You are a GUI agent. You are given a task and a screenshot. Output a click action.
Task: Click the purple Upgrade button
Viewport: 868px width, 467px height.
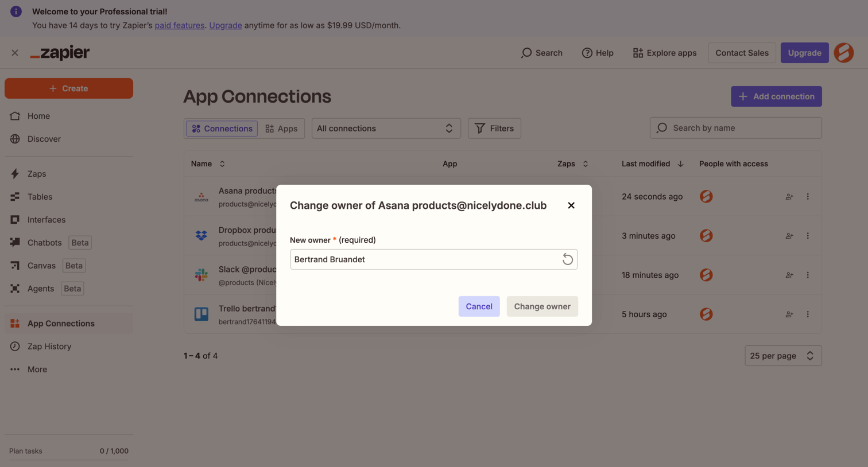804,53
